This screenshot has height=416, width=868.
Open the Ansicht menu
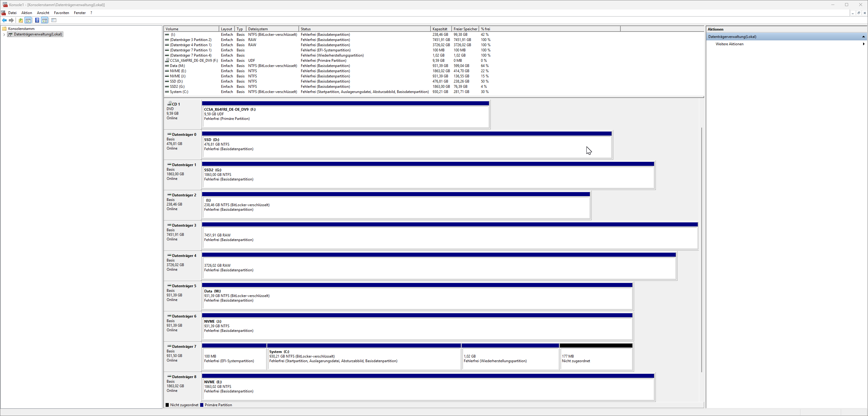(43, 13)
